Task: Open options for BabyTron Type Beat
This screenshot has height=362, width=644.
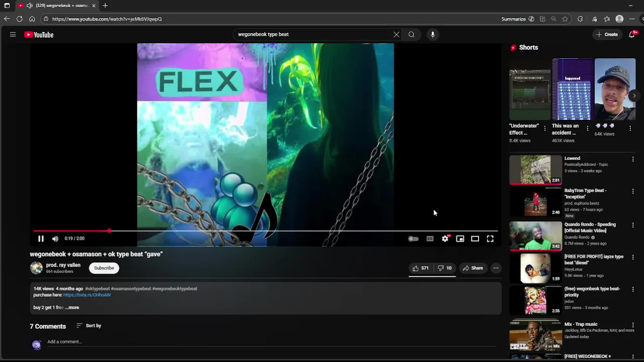Action: pos(633,192)
